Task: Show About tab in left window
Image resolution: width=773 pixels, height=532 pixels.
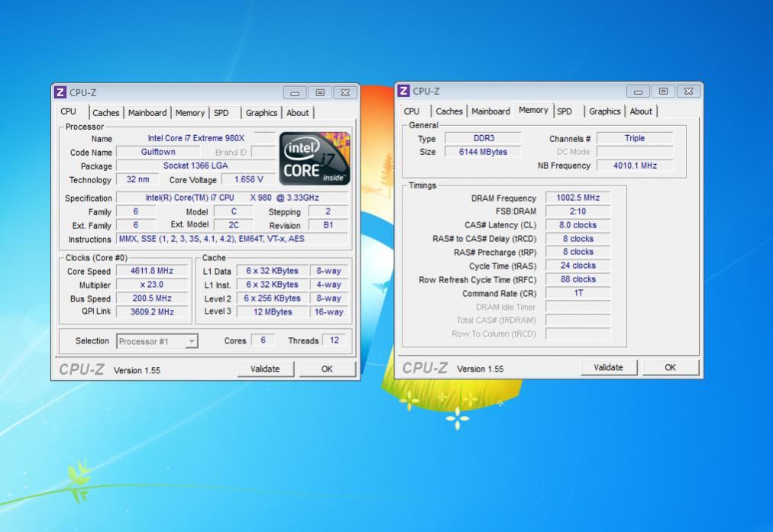Action: pyautogui.click(x=297, y=113)
